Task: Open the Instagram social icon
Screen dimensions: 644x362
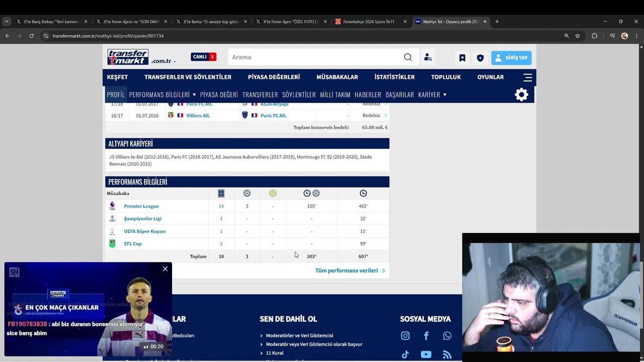Action: coord(405,336)
